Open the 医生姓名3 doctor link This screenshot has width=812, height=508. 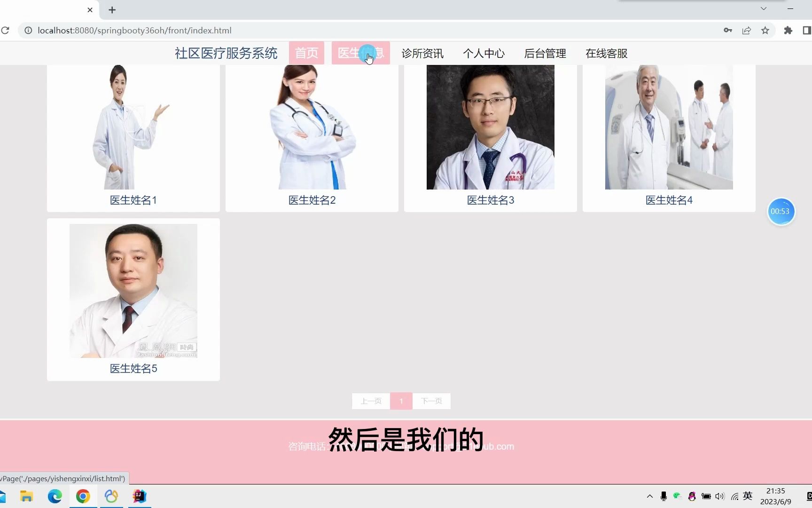[x=490, y=200]
